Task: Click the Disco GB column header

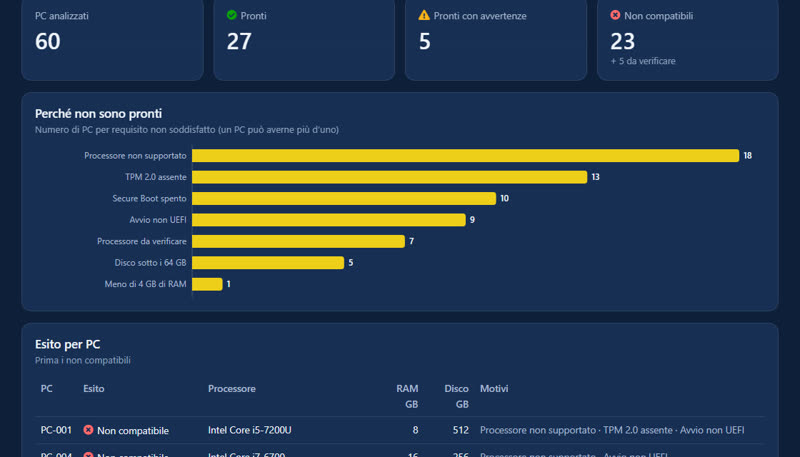Action: 456,396
